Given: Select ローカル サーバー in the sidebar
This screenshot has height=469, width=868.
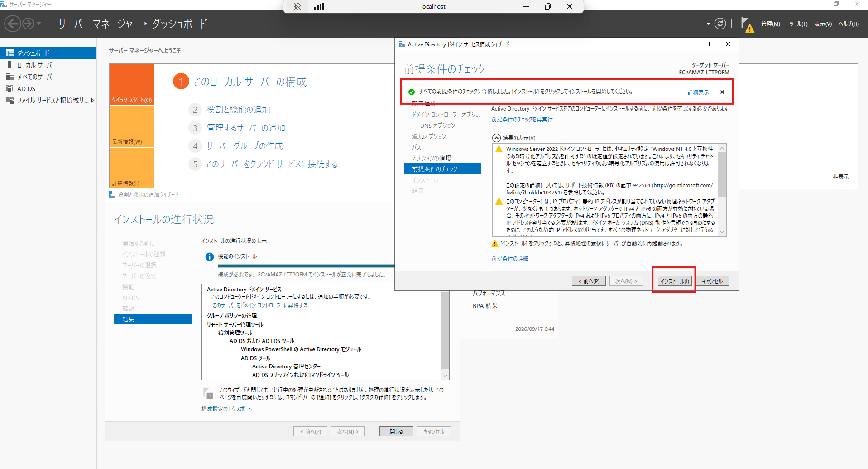Looking at the screenshot, I should 48,65.
